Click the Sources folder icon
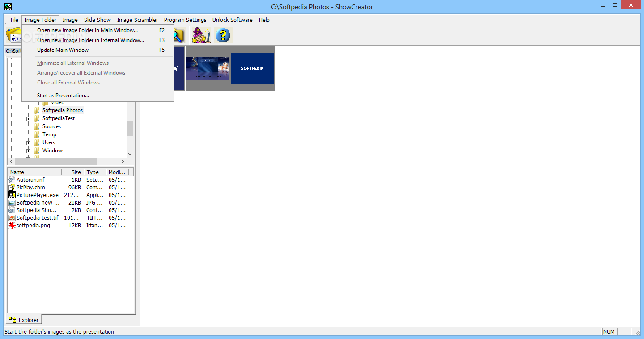 (37, 126)
